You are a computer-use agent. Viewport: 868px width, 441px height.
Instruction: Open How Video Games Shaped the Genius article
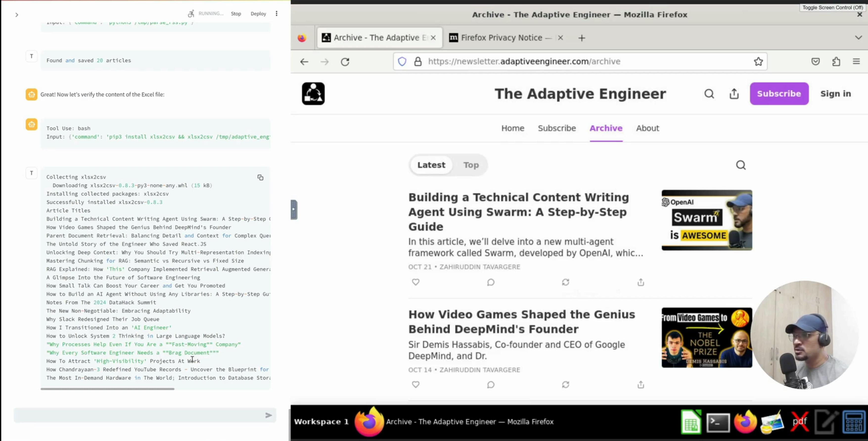pos(522,322)
